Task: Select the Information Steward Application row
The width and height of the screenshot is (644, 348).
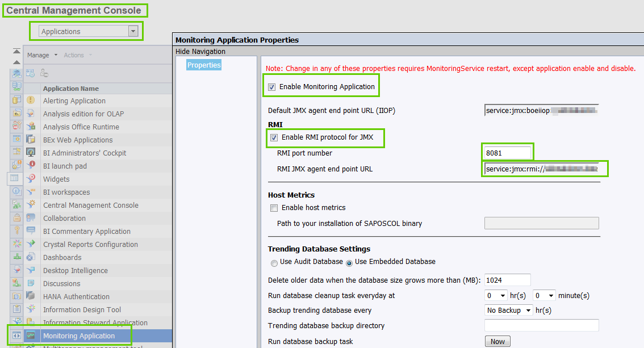Action: pyautogui.click(x=98, y=322)
